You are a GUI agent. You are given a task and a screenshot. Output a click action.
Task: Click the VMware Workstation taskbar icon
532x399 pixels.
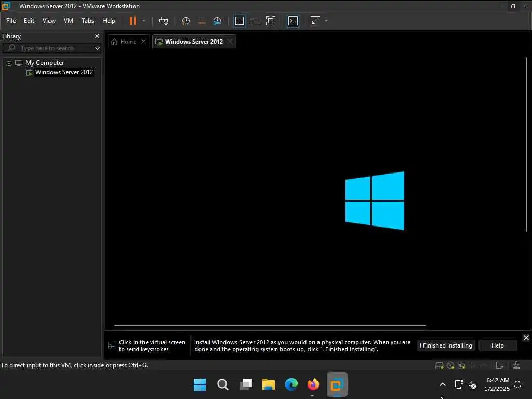point(337,384)
